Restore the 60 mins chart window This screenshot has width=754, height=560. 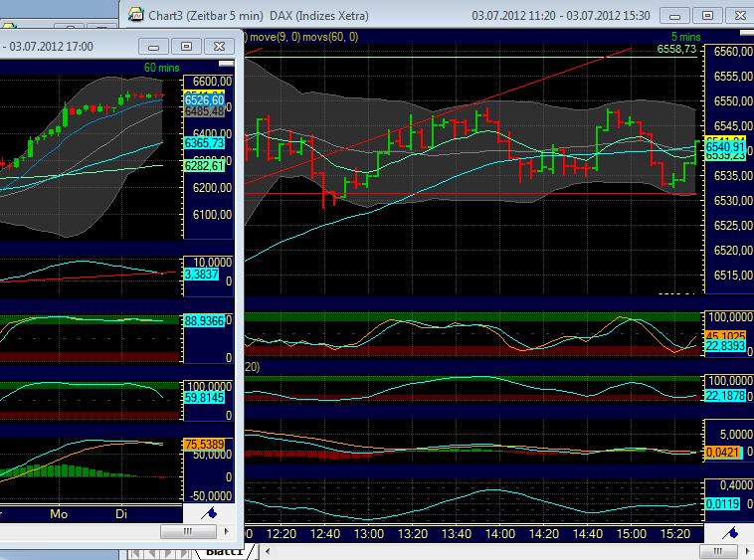coord(187,47)
